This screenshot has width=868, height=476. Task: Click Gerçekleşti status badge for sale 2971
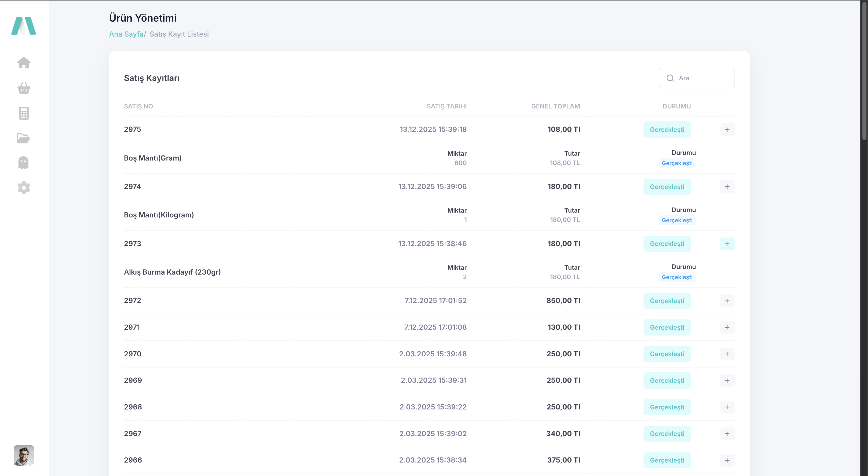click(667, 327)
